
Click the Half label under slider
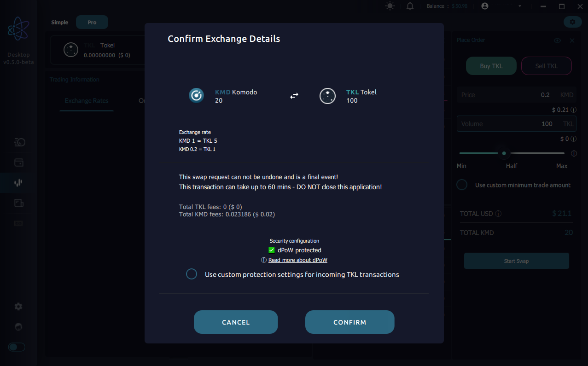point(512,166)
